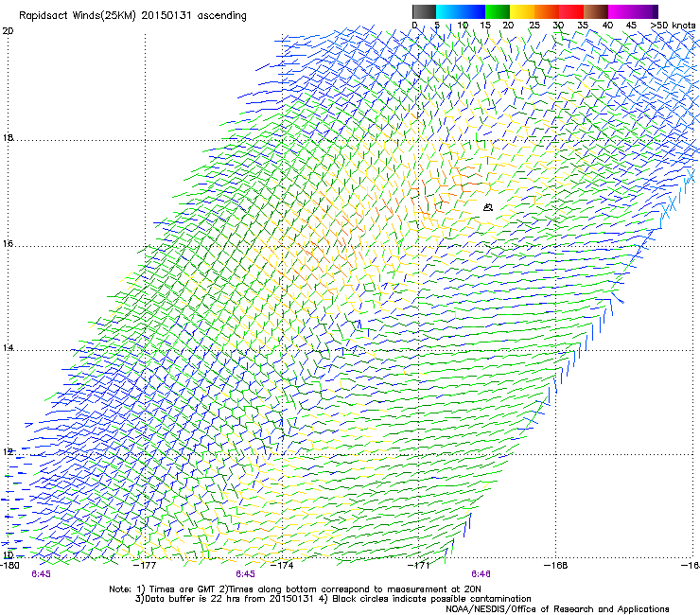Click the legend value '30' under color bar
Viewport: 700px width, 615px height.
pyautogui.click(x=558, y=26)
